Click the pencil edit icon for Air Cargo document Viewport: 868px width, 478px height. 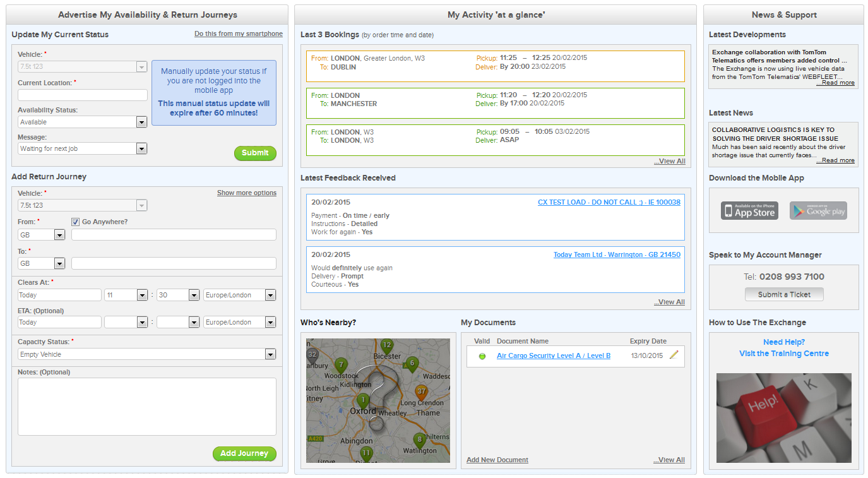tap(674, 356)
